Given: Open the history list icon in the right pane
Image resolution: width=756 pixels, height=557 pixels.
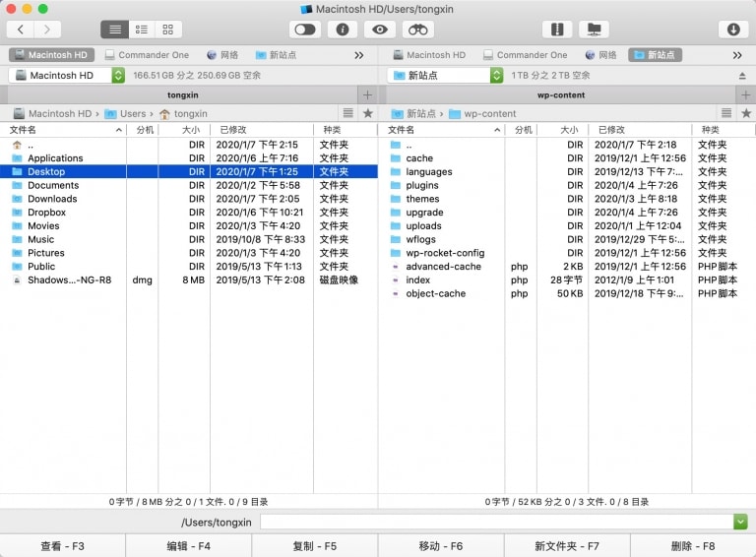Looking at the screenshot, I should click(x=726, y=114).
